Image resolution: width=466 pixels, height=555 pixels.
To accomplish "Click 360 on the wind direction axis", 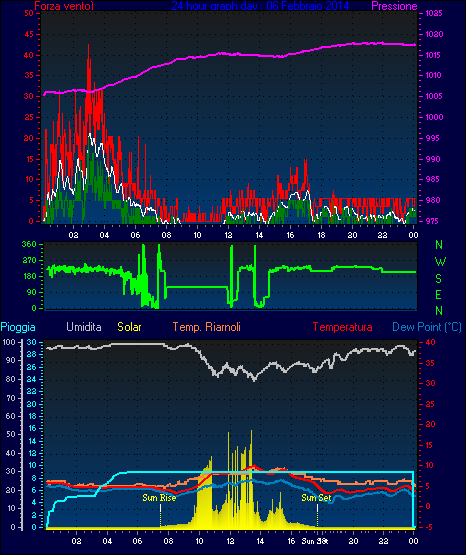I will point(29,244).
